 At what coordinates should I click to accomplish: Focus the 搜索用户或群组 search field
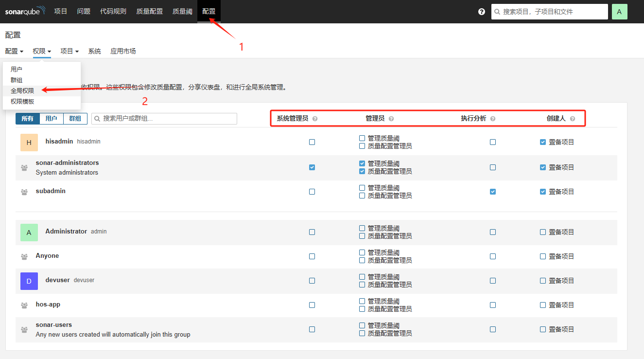coord(164,119)
